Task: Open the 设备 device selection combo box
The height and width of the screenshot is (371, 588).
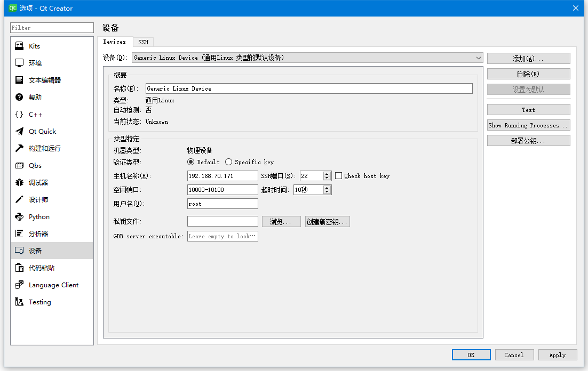Action: pyautogui.click(x=307, y=58)
